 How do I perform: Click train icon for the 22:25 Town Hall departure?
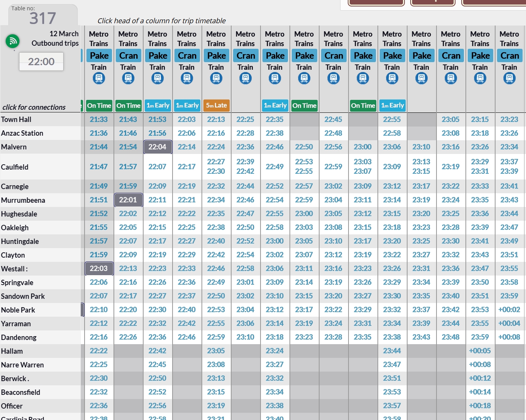[245, 79]
